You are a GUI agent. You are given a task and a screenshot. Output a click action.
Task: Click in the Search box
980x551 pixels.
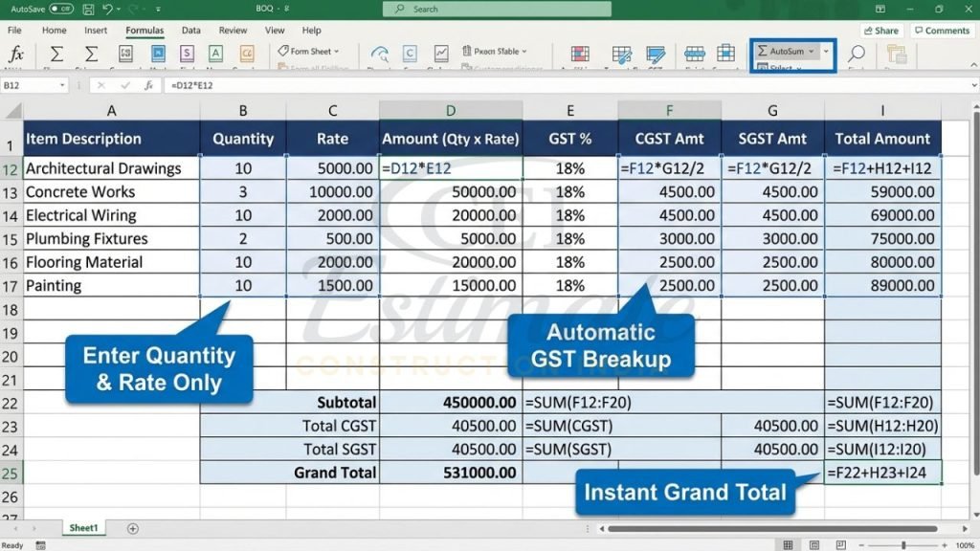497,9
